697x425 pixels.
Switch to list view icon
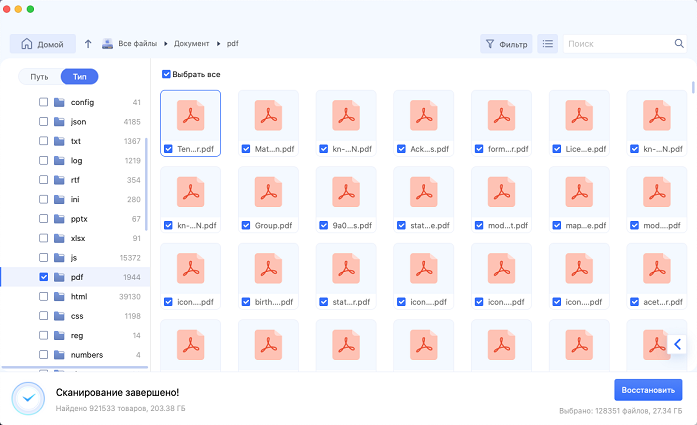[x=548, y=44]
